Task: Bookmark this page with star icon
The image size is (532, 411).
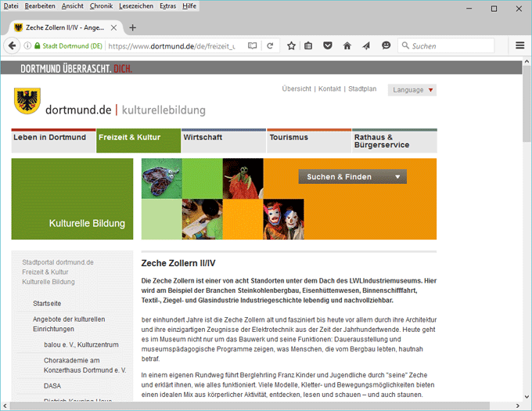Action: (291, 45)
